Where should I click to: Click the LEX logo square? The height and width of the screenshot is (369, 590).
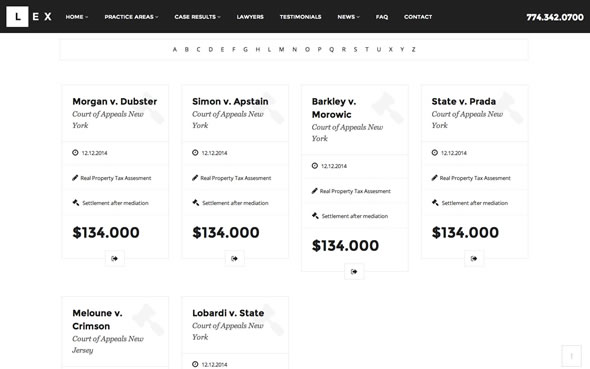point(17,17)
